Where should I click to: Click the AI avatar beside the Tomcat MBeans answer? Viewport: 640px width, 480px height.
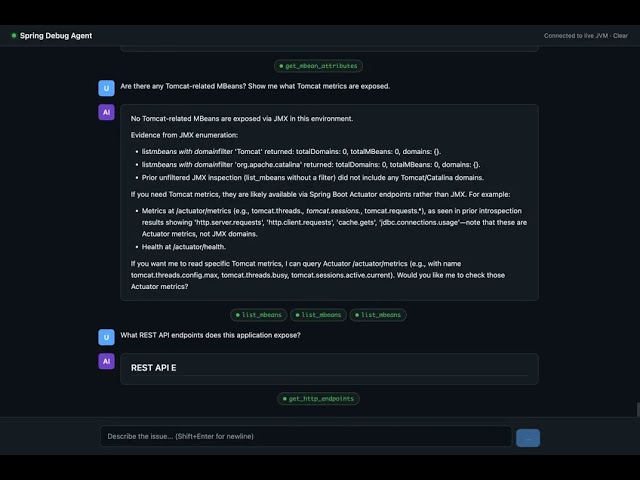click(x=106, y=112)
